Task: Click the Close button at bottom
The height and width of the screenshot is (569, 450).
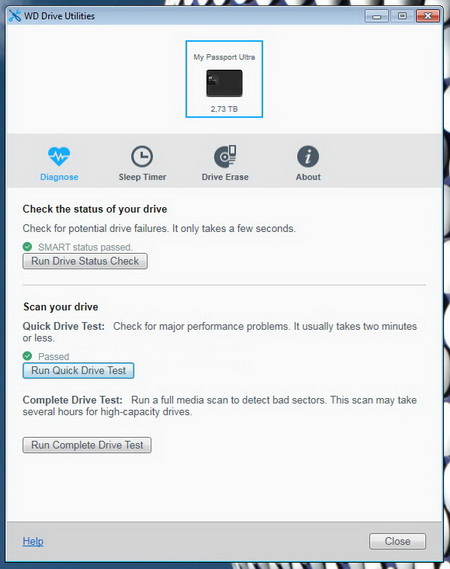Action: click(x=397, y=541)
